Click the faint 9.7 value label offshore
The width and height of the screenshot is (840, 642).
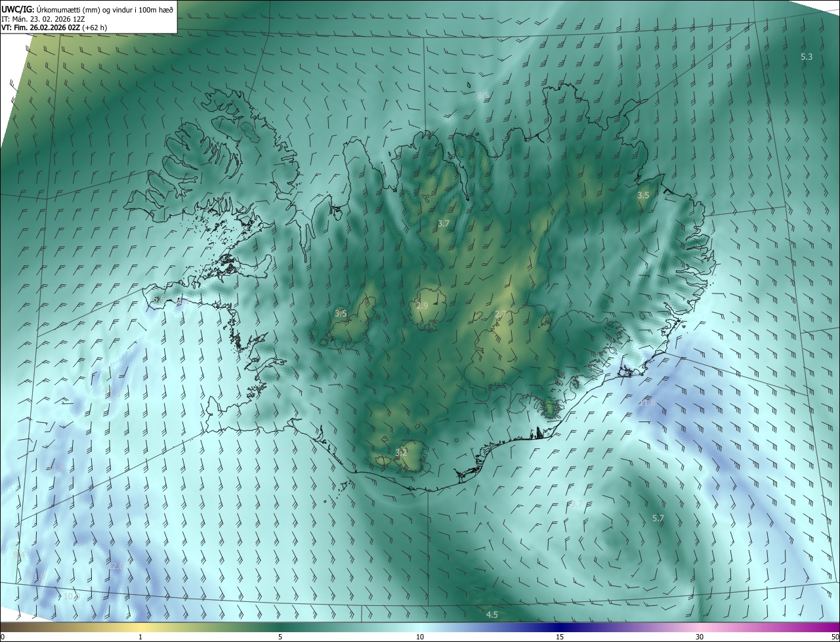coord(576,504)
